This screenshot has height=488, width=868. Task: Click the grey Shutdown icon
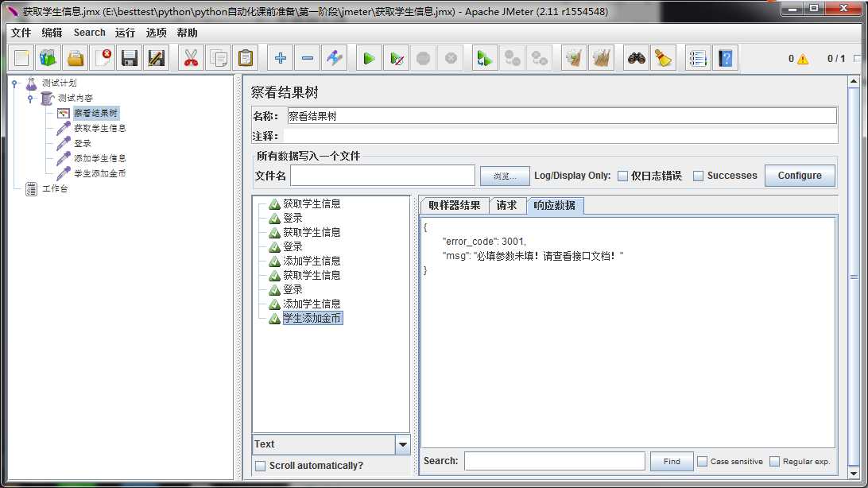(451, 58)
